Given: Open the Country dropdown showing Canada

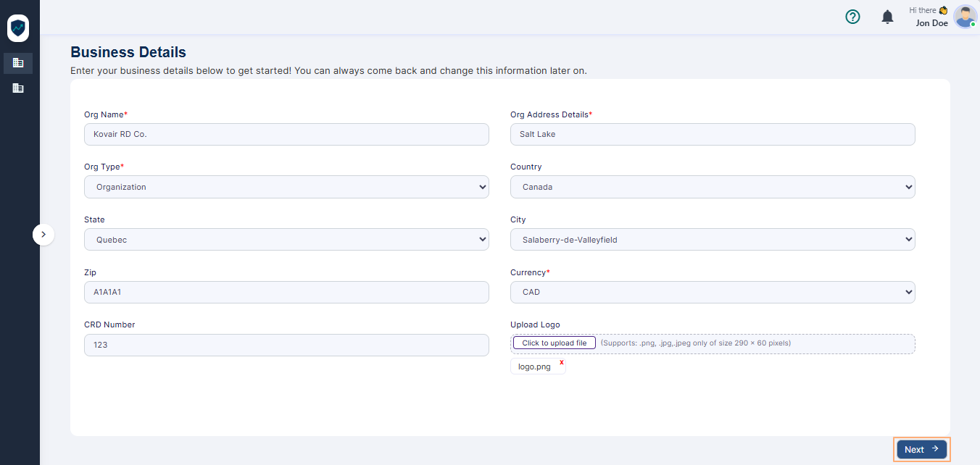Looking at the screenshot, I should point(713,187).
